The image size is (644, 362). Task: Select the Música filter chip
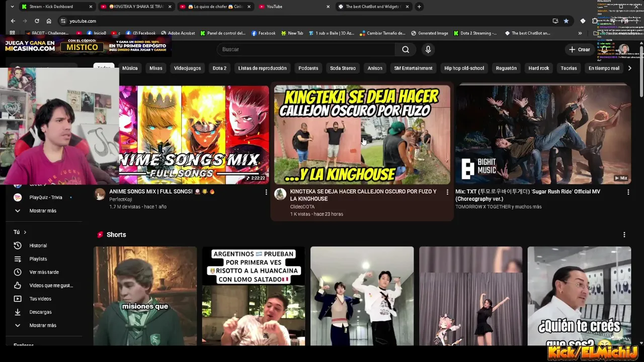(x=130, y=68)
